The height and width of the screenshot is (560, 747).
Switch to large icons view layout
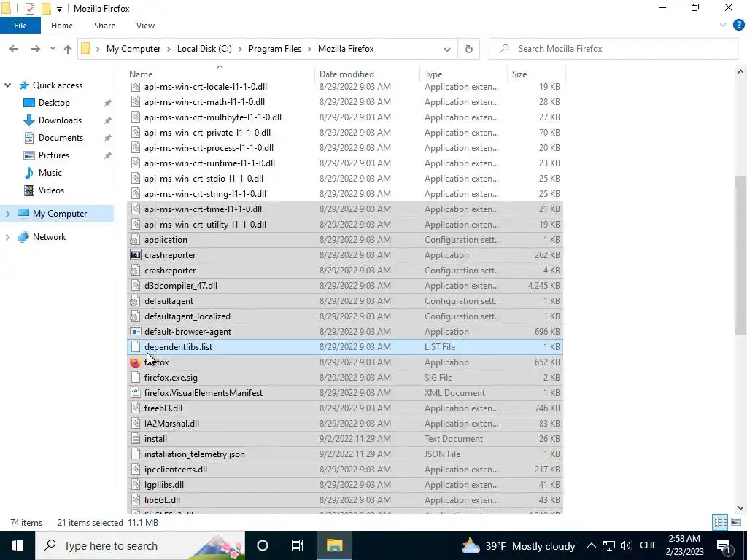(736, 522)
